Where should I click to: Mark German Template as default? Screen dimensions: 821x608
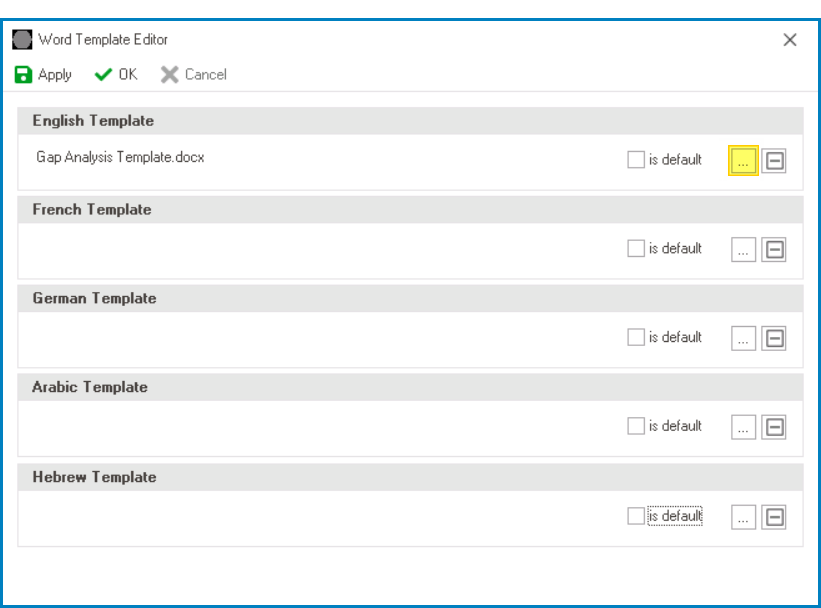click(x=635, y=338)
